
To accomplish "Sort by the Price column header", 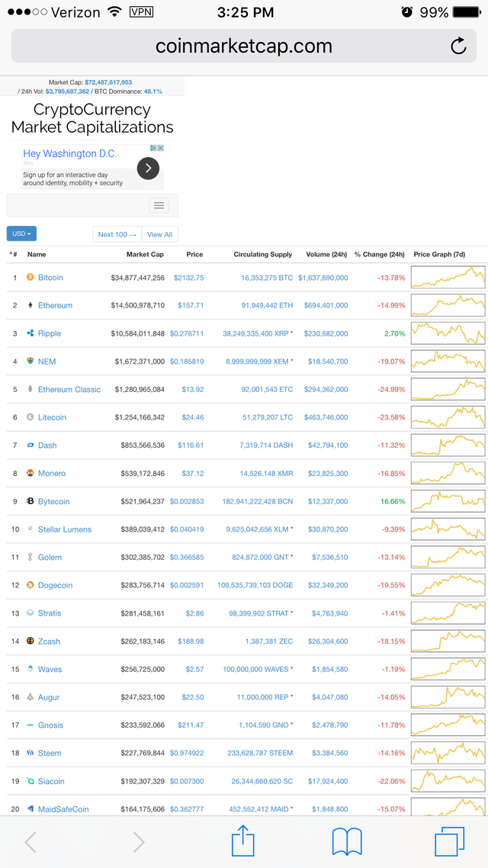I will click(194, 255).
